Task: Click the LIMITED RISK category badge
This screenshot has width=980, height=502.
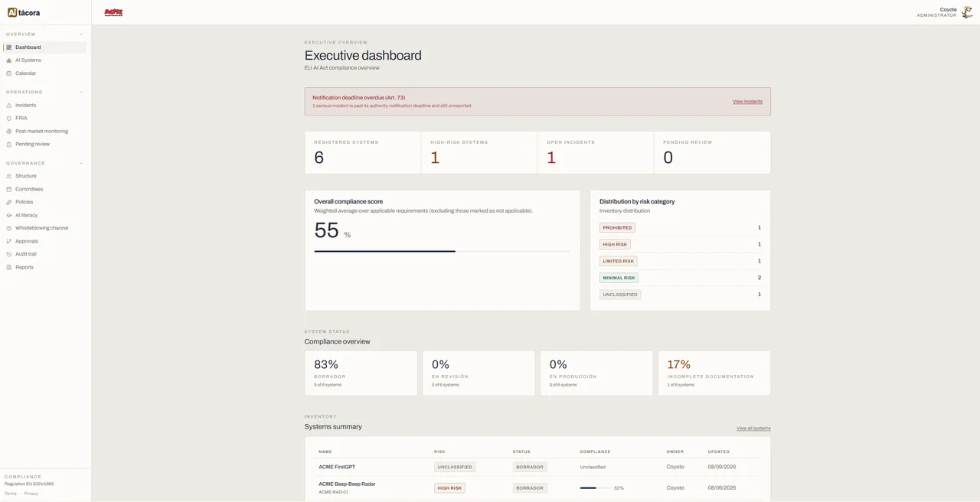Action: (618, 261)
